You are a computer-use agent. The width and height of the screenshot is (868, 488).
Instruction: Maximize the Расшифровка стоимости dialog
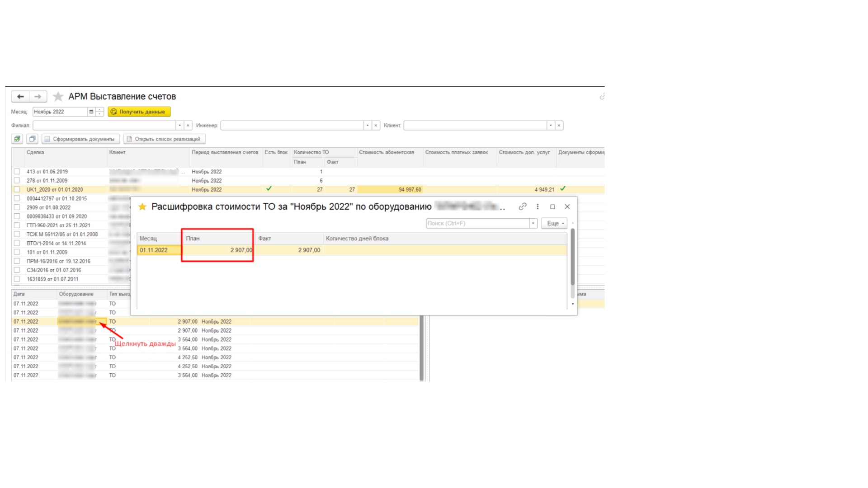552,206
